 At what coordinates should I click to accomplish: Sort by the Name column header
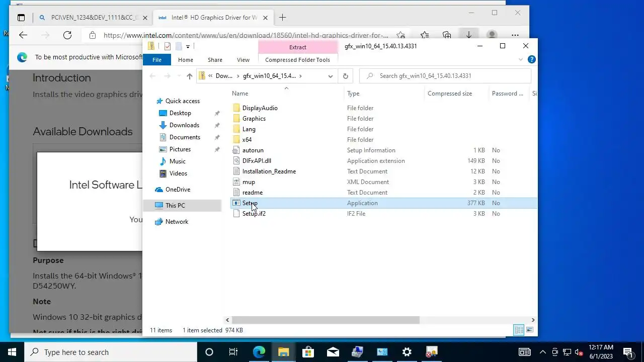(286, 94)
